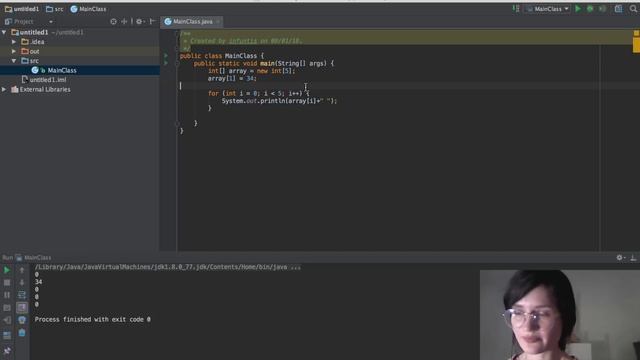Screen dimensions: 640x360
Task: Click run gutter arrow beside class MainClass
Action: pos(166,56)
